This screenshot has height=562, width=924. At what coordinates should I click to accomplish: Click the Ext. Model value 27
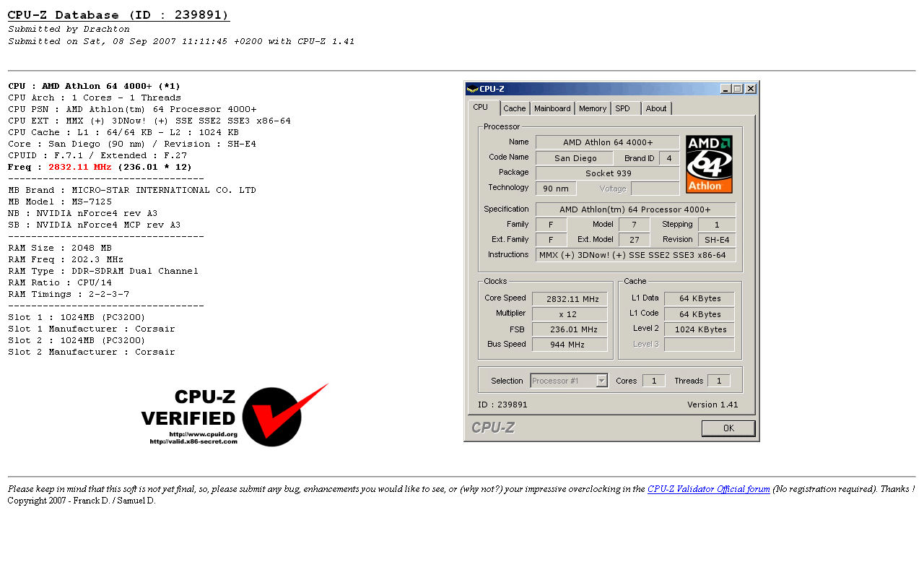[x=634, y=240]
